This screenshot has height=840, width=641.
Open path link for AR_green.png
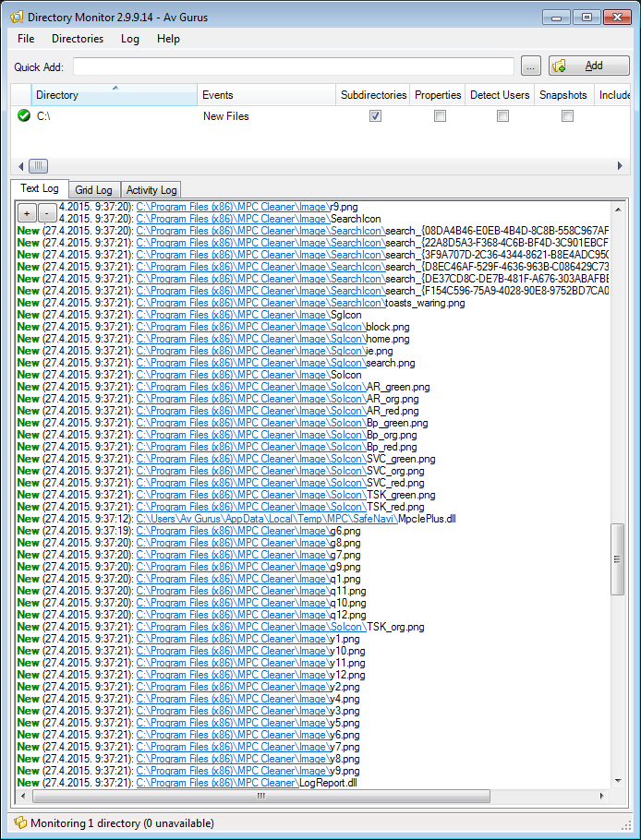point(251,387)
